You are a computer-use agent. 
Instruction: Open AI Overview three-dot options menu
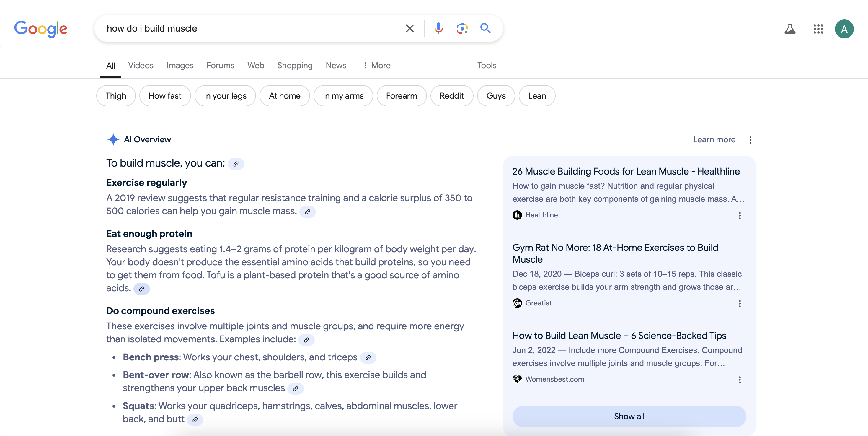pos(750,140)
